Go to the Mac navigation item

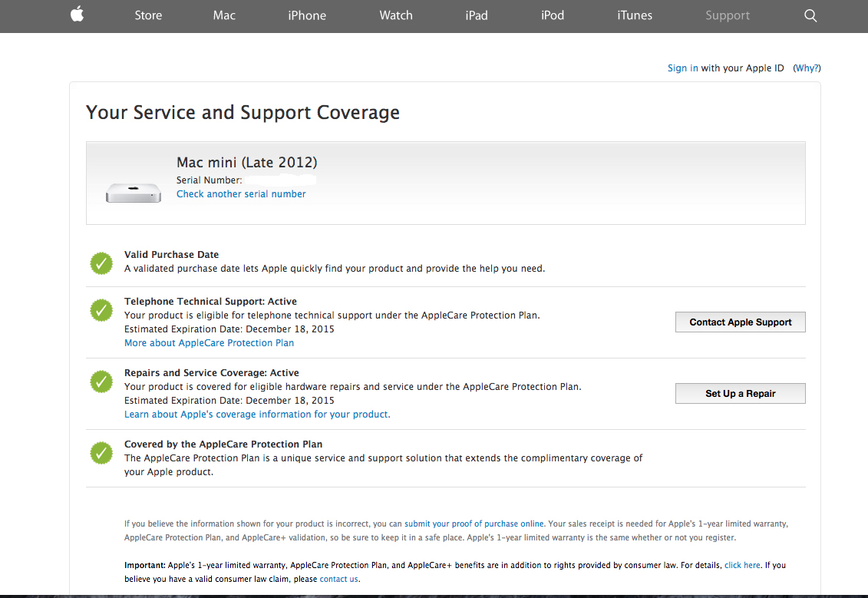coord(224,15)
